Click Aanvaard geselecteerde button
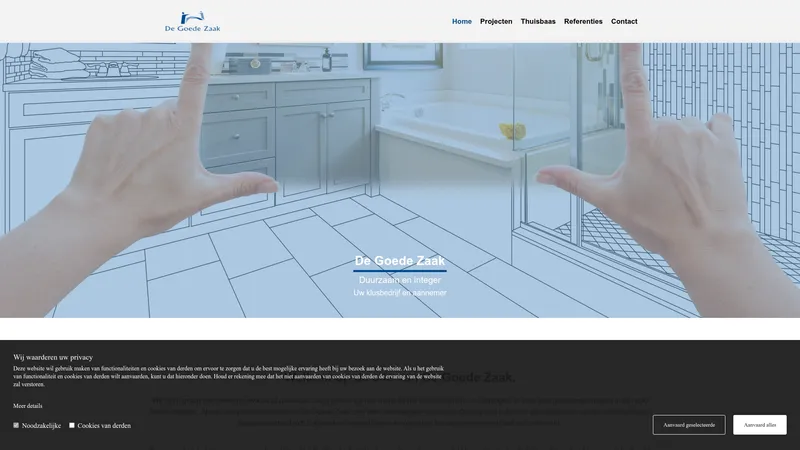The image size is (800, 450). coord(689,424)
